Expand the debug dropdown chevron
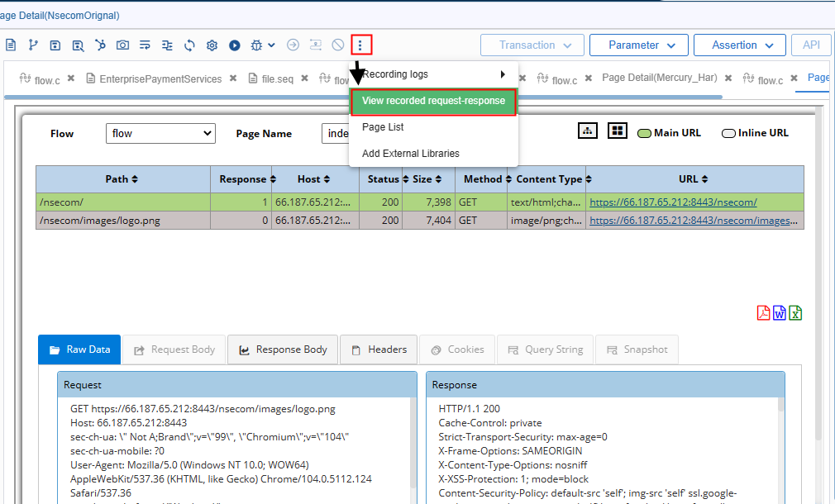Image resolution: width=835 pixels, height=504 pixels. click(x=271, y=45)
